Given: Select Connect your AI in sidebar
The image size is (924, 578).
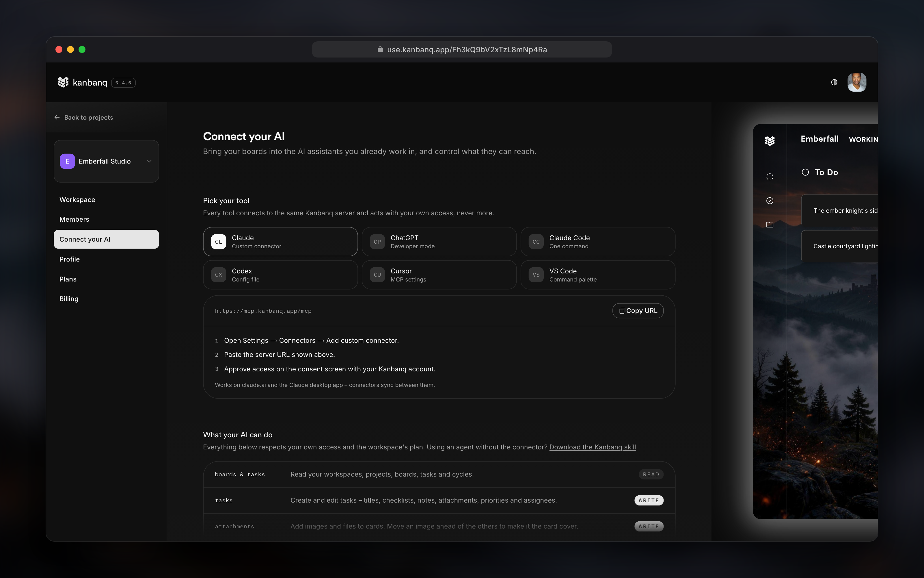Looking at the screenshot, I should pyautogui.click(x=106, y=239).
